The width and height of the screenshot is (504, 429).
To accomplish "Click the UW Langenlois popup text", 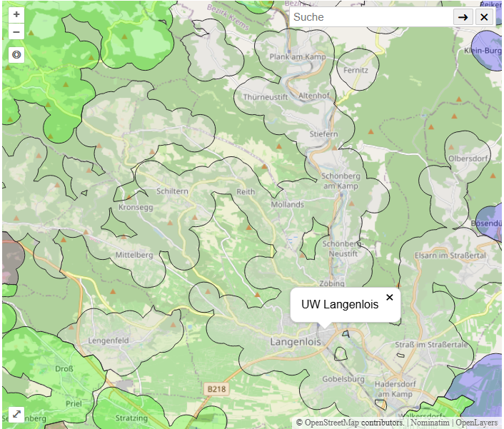I will [x=340, y=305].
